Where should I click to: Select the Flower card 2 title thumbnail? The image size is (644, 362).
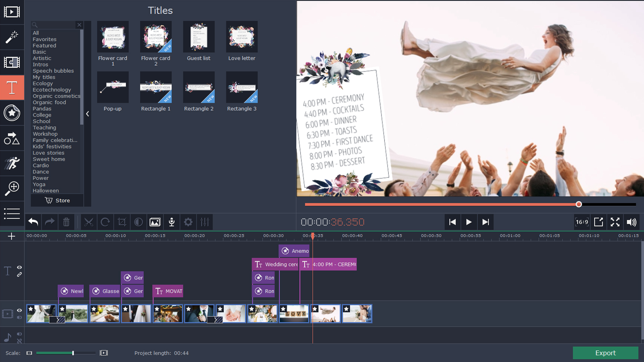156,37
